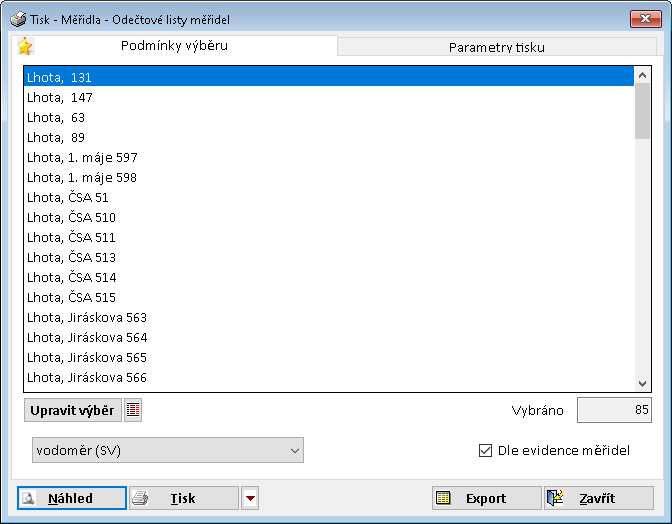Image resolution: width=672 pixels, height=524 pixels.
Task: Click the yellow star favorites icon
Action: 25,46
